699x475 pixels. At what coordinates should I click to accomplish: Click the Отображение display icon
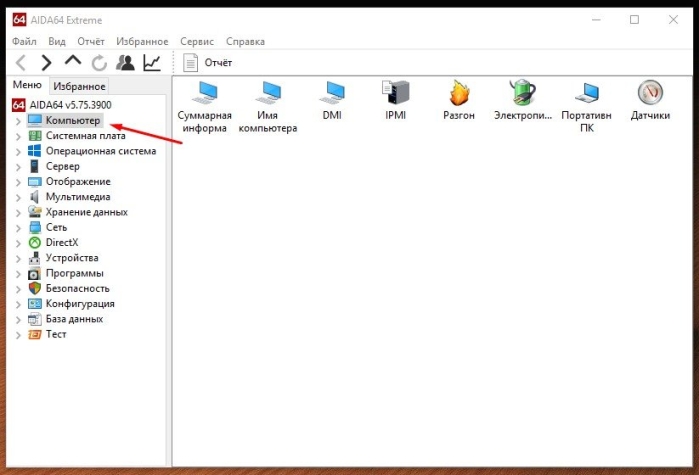(x=34, y=181)
